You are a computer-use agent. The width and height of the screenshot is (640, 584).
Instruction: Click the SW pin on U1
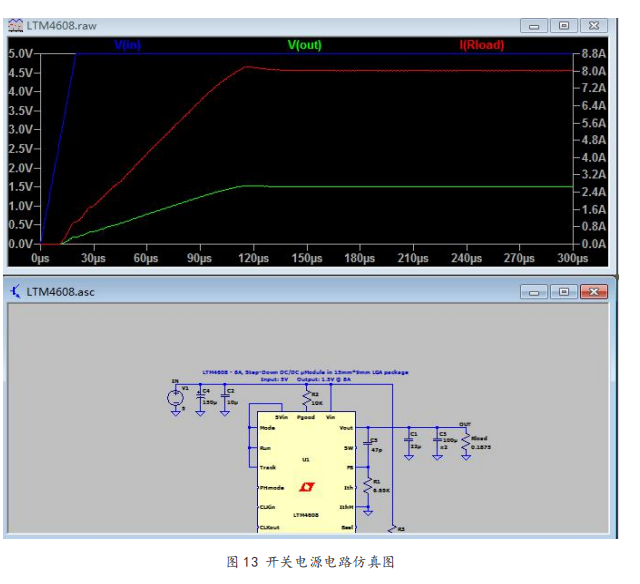point(349,448)
